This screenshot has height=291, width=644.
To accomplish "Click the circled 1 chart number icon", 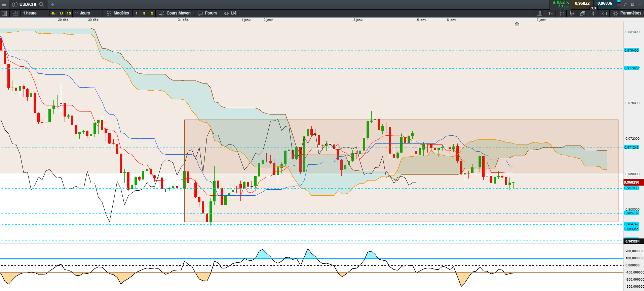I will point(15,4).
